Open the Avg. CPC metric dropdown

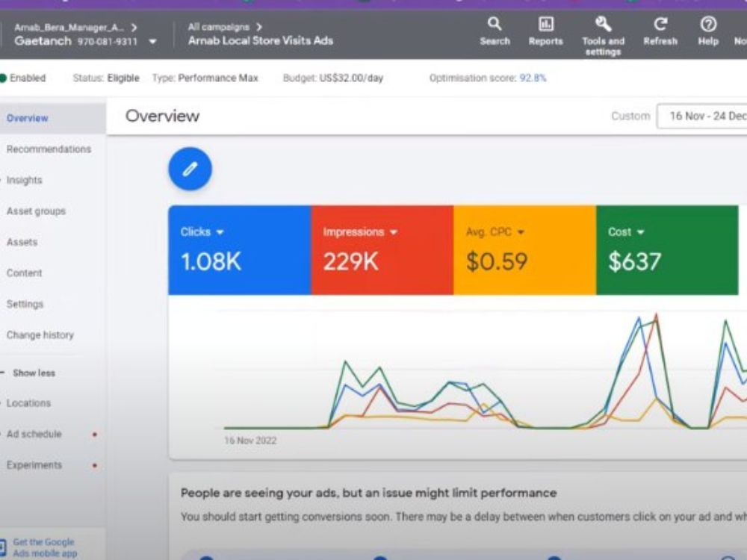tap(521, 232)
